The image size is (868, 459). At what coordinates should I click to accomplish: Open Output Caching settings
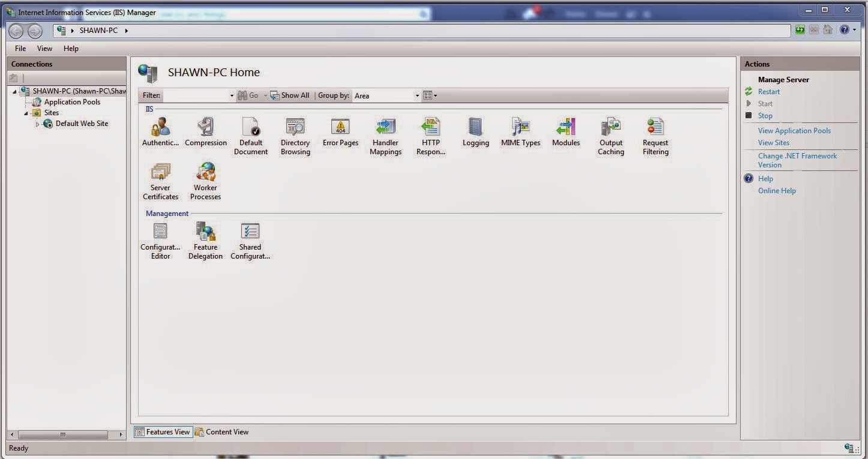point(611,137)
